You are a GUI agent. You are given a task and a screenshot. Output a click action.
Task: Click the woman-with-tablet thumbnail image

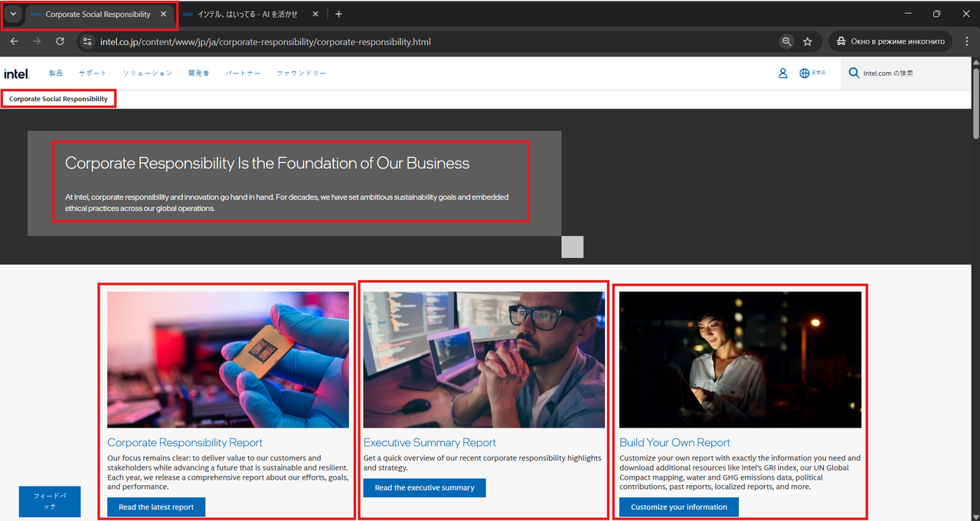[x=740, y=360]
